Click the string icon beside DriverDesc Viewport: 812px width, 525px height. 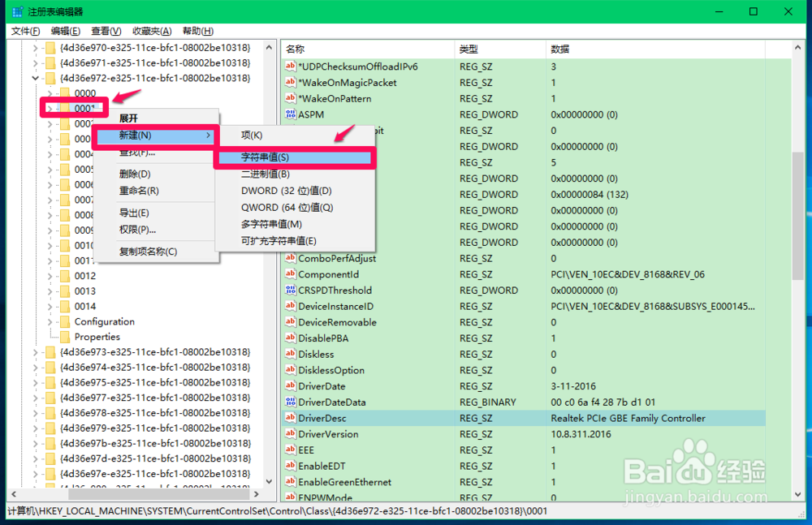pyautogui.click(x=291, y=418)
